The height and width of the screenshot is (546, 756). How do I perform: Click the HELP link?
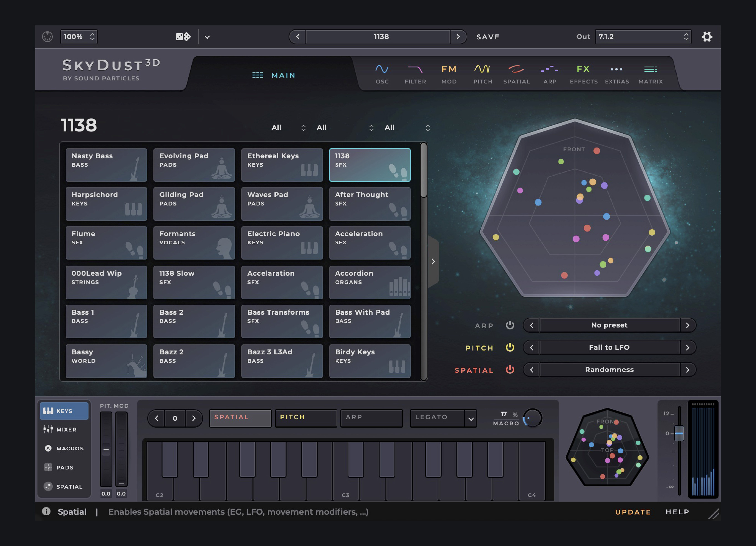pos(677,512)
